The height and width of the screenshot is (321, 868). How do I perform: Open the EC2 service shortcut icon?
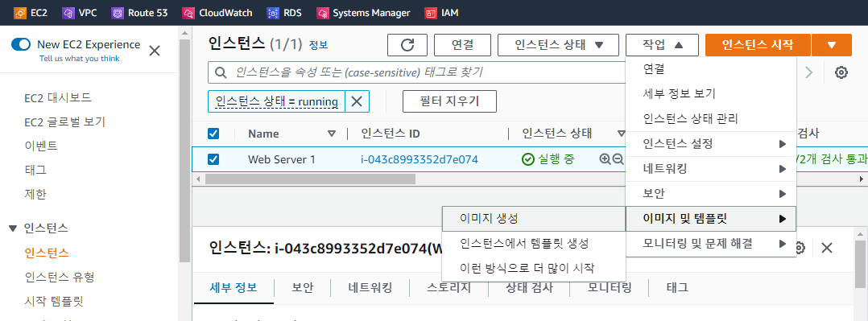click(20, 13)
